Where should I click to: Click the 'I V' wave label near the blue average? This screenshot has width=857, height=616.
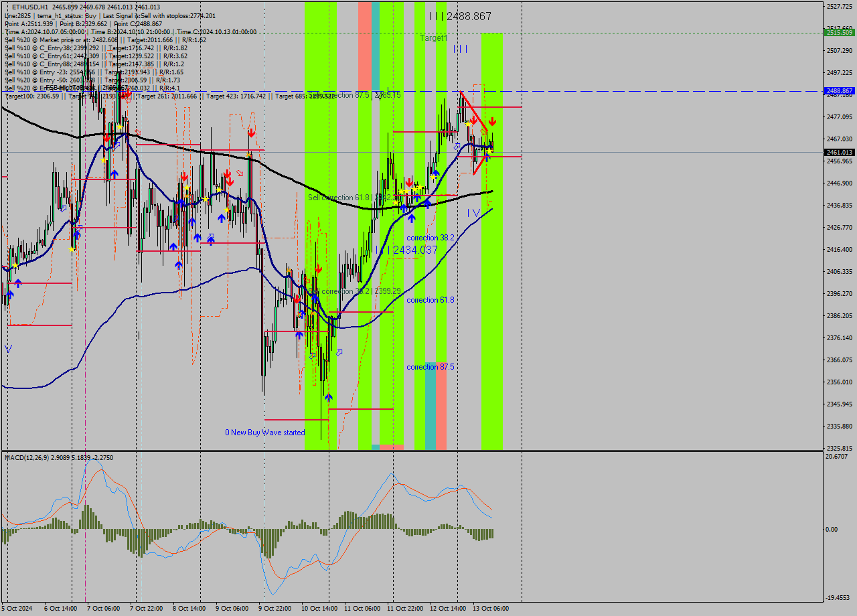pos(474,213)
